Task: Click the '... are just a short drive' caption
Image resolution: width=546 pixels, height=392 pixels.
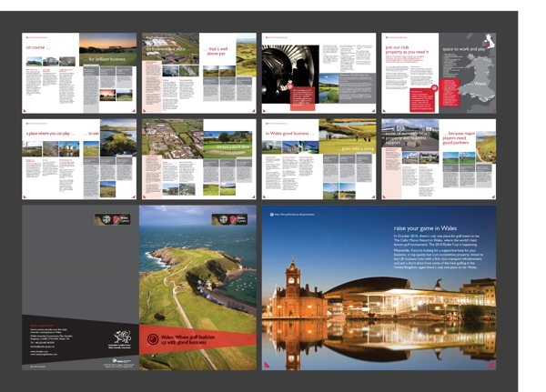Action: pyautogui.click(x=229, y=147)
